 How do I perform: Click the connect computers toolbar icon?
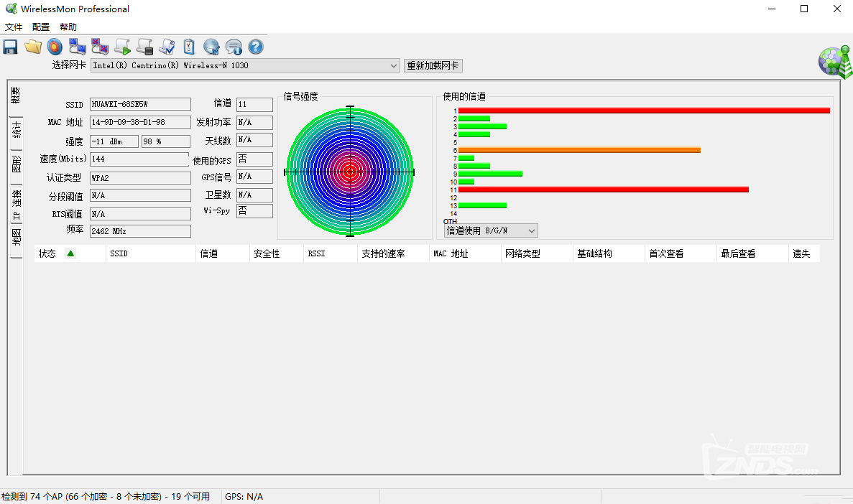[x=77, y=47]
